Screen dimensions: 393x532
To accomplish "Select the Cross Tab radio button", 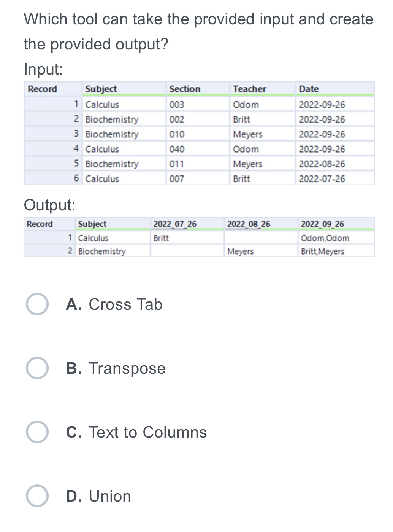I will click(x=37, y=304).
